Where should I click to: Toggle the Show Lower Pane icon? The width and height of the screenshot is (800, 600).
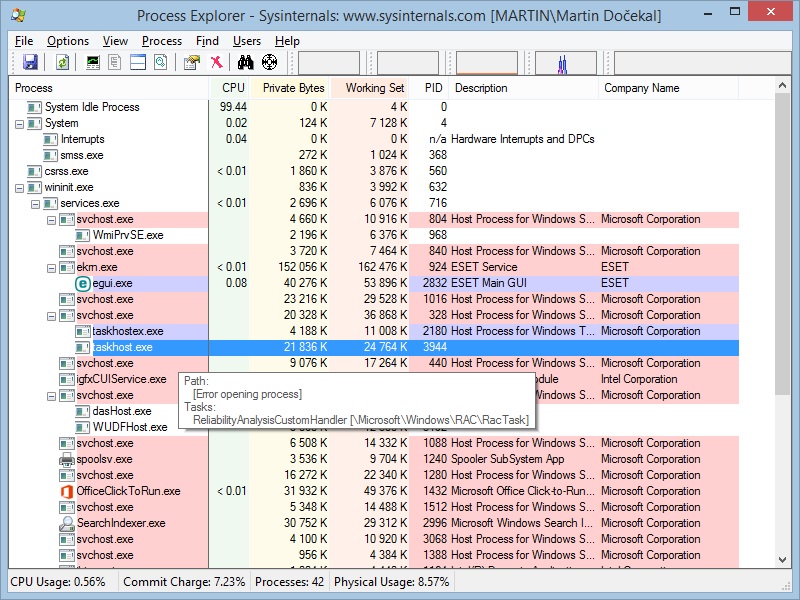[138, 63]
